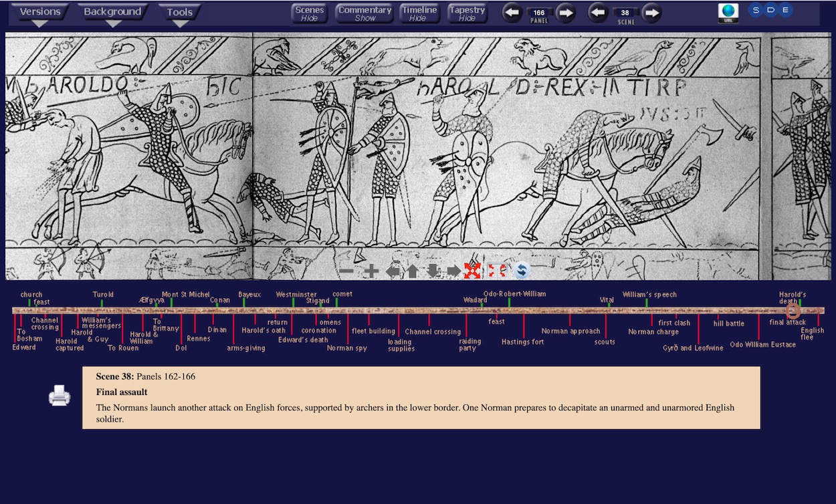The image size is (836, 504).
Task: Open the Tools dropdown menu
Action: click(x=180, y=13)
